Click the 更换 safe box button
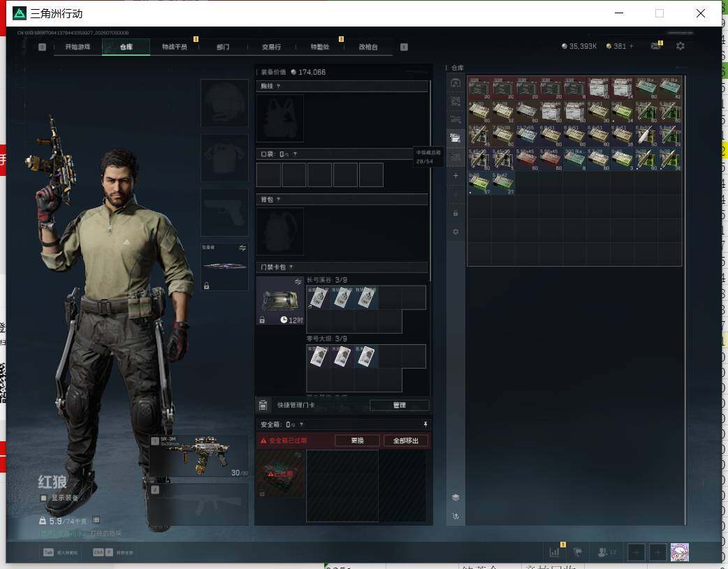The height and width of the screenshot is (569, 728). tap(357, 441)
